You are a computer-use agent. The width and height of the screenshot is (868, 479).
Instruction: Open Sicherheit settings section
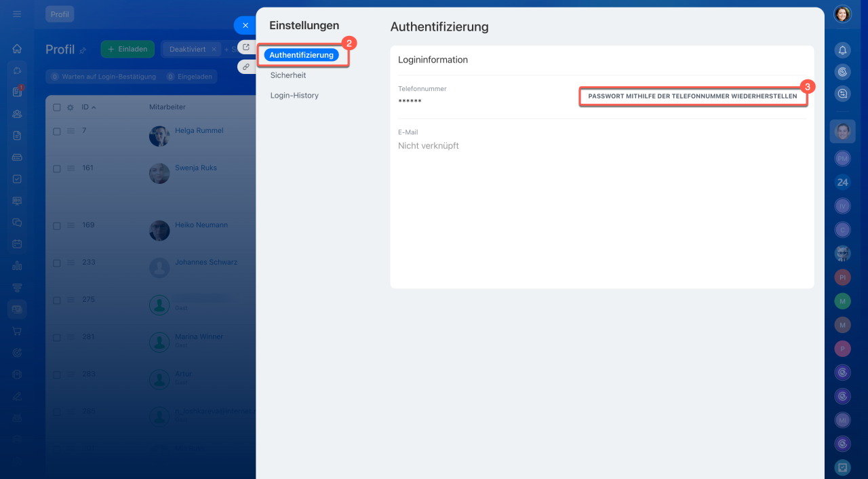click(x=288, y=75)
